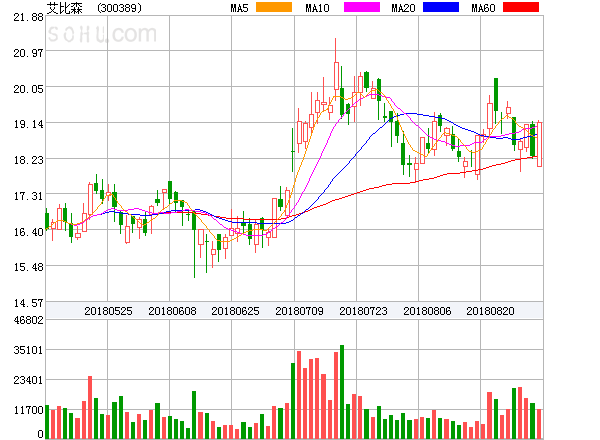600x440 pixels.
Task: Select the MA10 legend label
Action: (317, 8)
